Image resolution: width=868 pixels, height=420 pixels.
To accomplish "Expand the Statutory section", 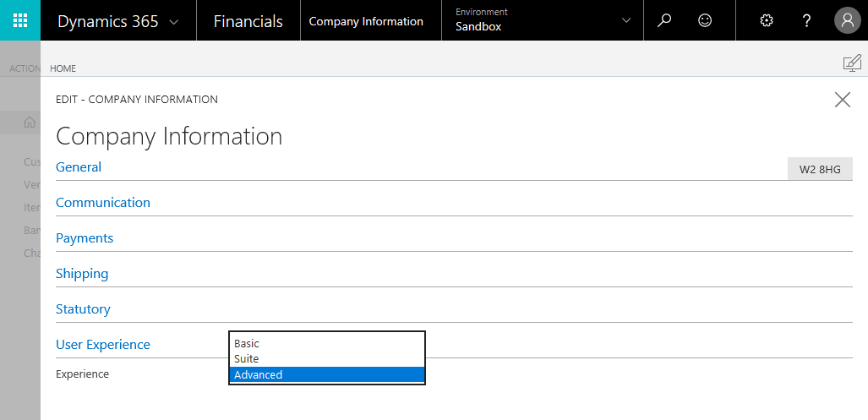I will click(83, 309).
